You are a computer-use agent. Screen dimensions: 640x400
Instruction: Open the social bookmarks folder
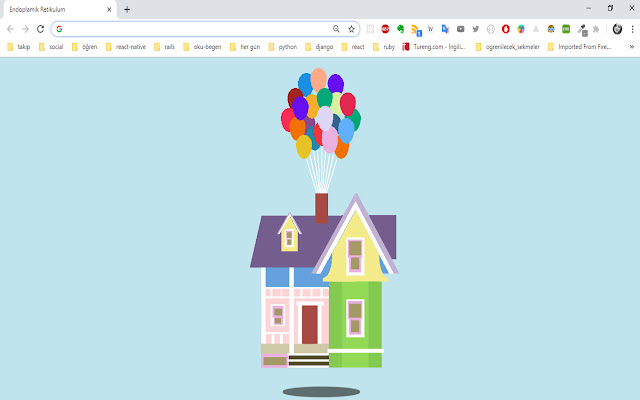51,47
